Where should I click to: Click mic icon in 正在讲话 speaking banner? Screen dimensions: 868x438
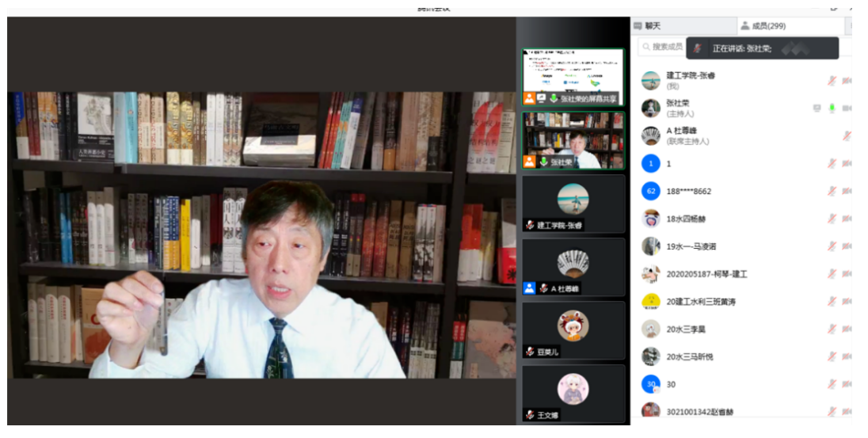(x=698, y=49)
